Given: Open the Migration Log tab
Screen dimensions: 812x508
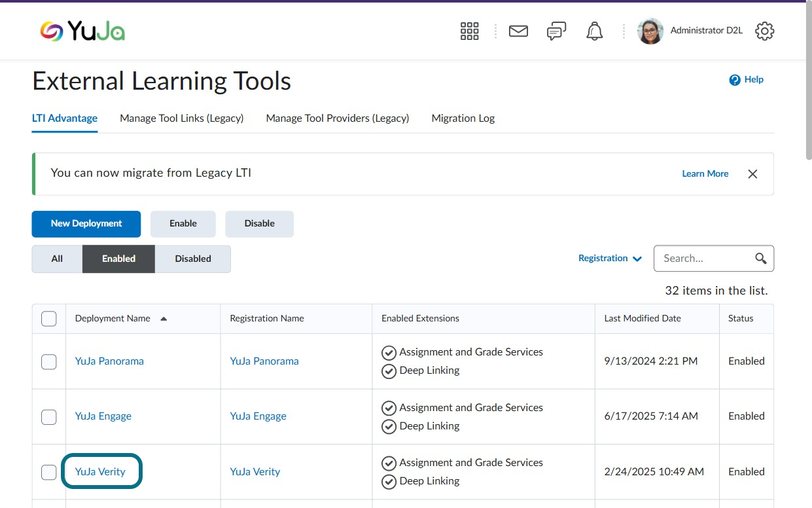Looking at the screenshot, I should [x=463, y=118].
